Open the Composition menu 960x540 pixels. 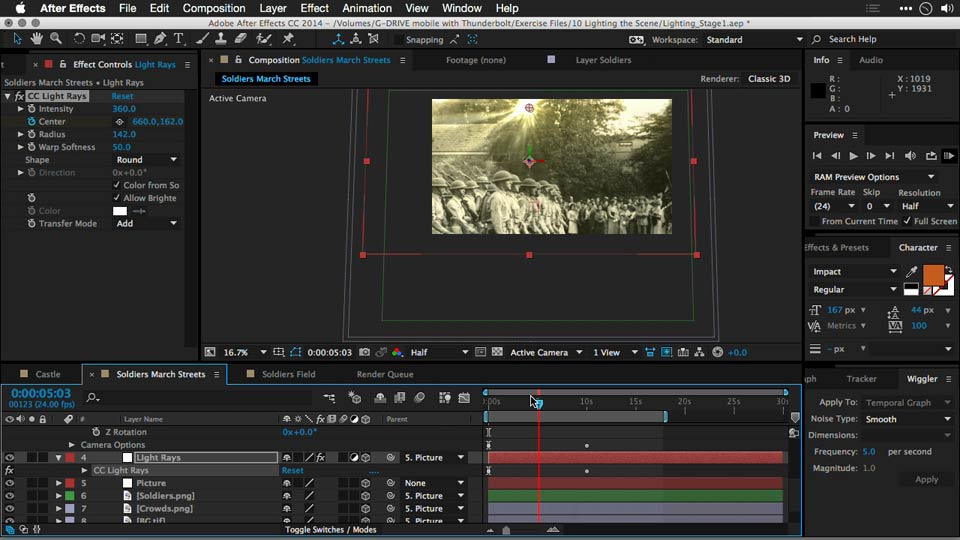click(x=214, y=9)
